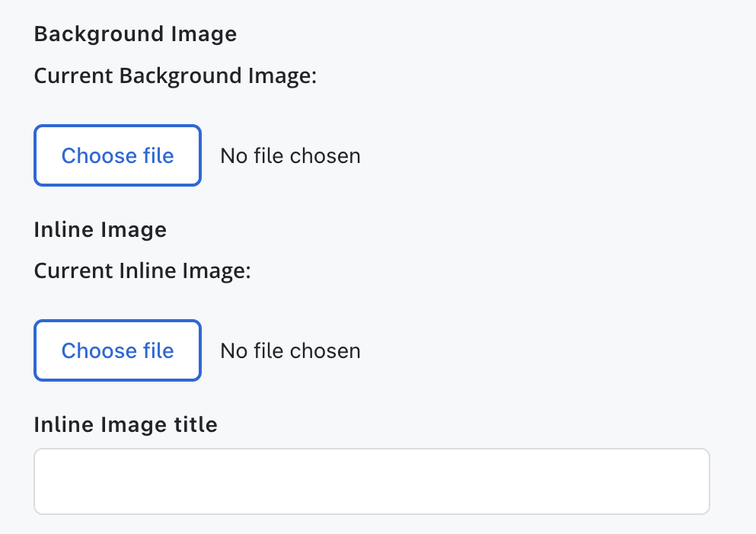
Task: Focus the Inline Image title text field
Action: tap(372, 481)
